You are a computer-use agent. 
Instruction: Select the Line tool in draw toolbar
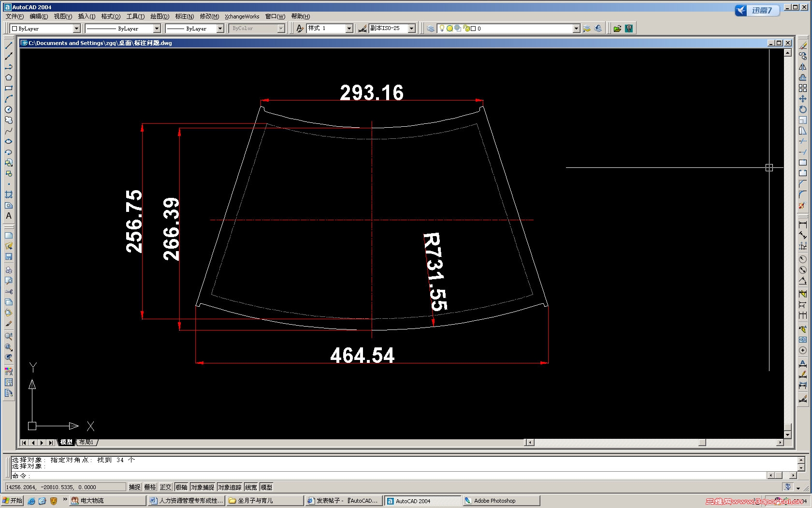coord(9,45)
